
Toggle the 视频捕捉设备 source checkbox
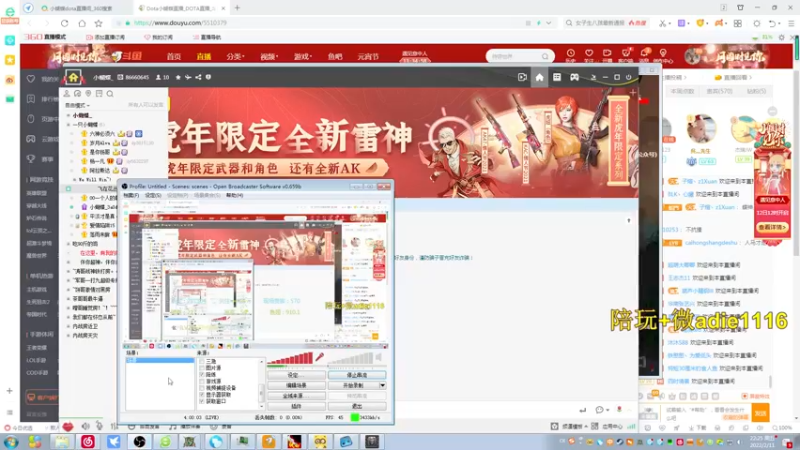point(202,388)
